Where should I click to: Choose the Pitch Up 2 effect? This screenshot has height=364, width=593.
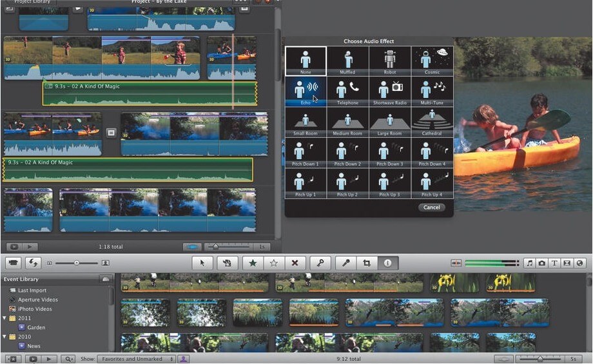347,184
